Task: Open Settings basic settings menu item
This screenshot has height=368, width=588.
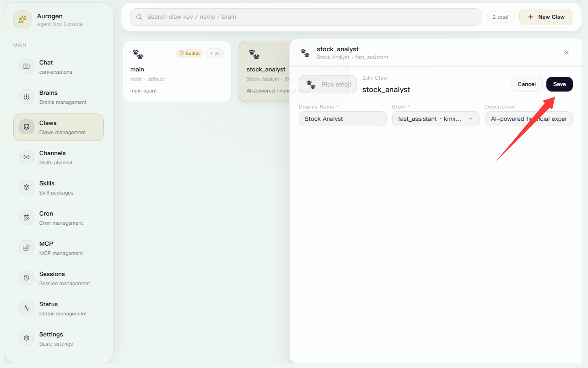Action: (x=59, y=339)
